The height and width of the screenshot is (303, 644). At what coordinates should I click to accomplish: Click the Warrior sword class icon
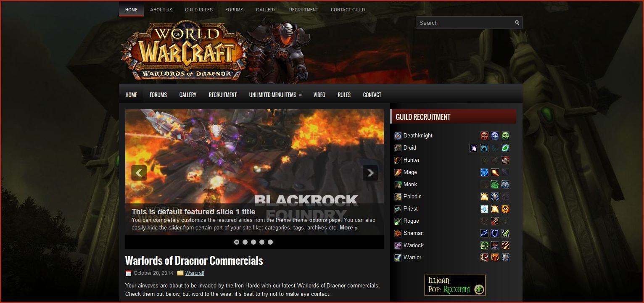[398, 258]
